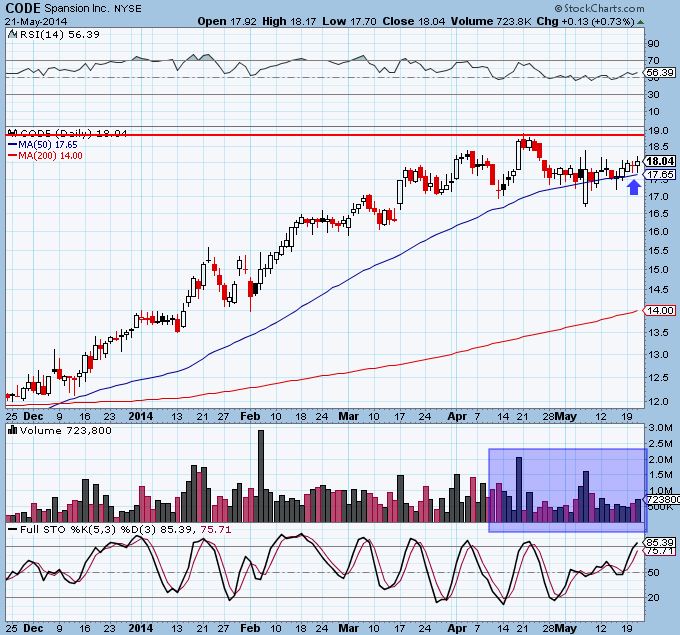Click the High 18.17 value
This screenshot has height=635, width=680.
point(289,21)
